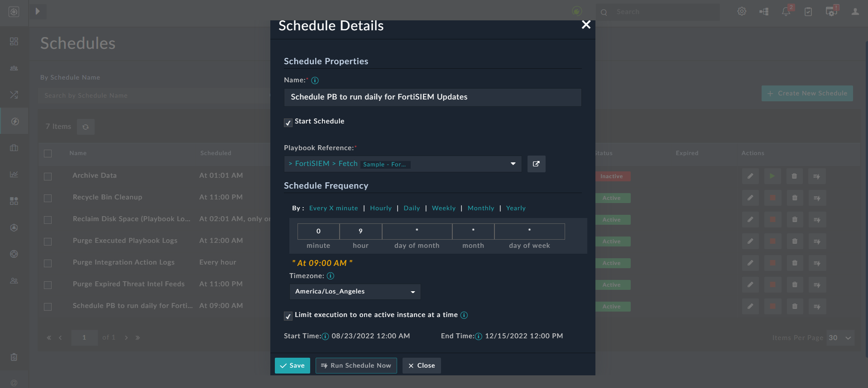Open the notifications bell icon
Screen dimensions: 868x388
point(786,12)
